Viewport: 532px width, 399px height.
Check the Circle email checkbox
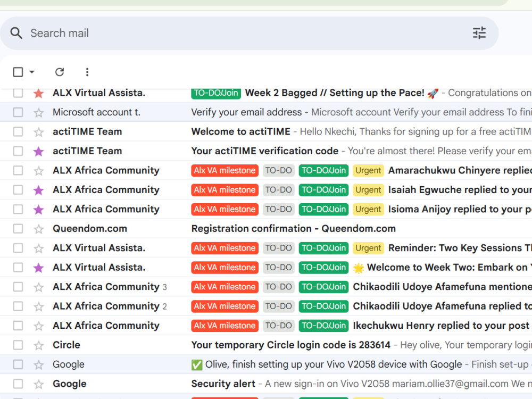click(x=18, y=345)
